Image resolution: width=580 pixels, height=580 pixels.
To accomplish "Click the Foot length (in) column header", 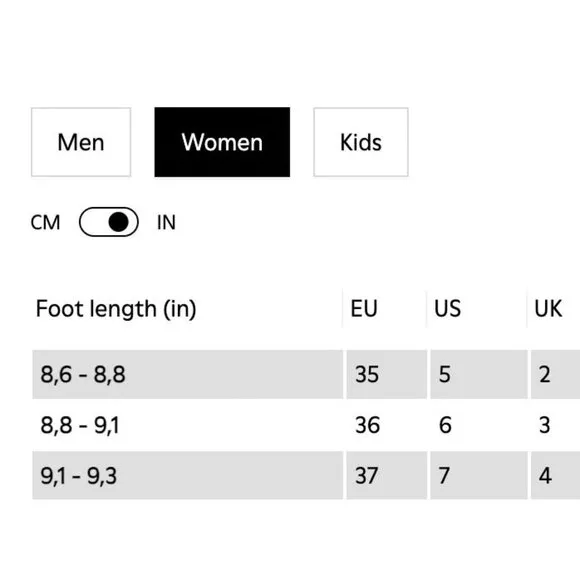I will tap(116, 308).
